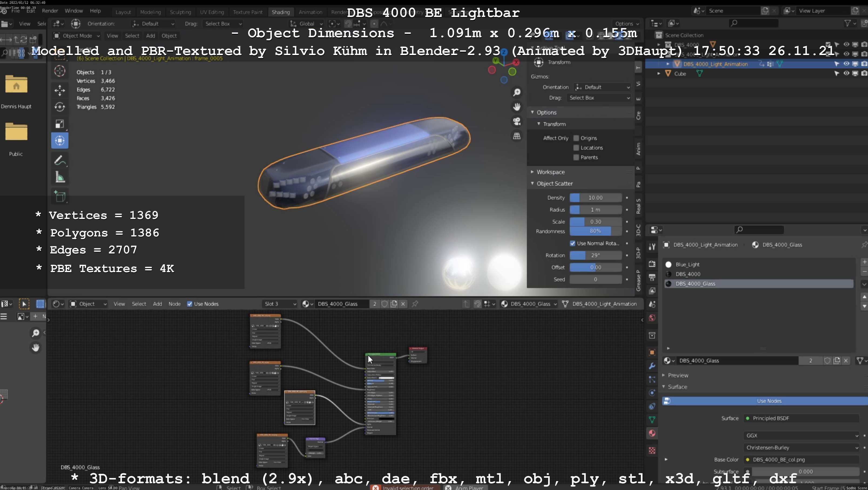
Task: Open the Help menu
Action: [x=95, y=11]
